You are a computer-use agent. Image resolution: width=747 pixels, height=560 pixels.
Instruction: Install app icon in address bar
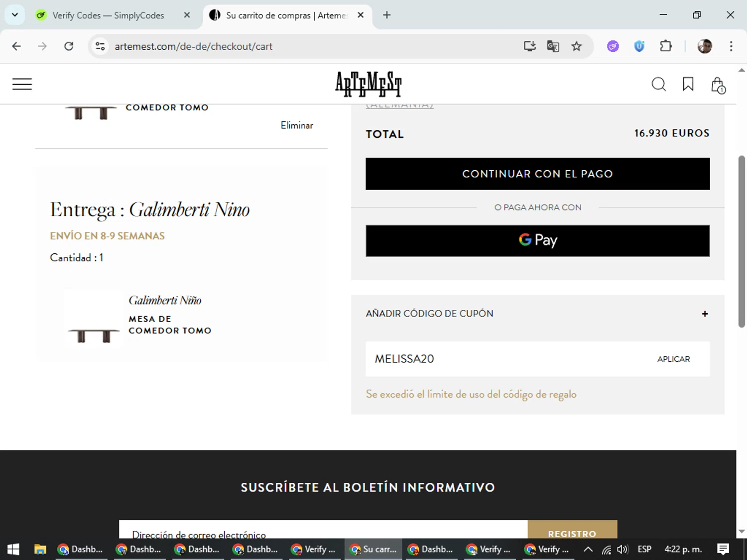(530, 46)
